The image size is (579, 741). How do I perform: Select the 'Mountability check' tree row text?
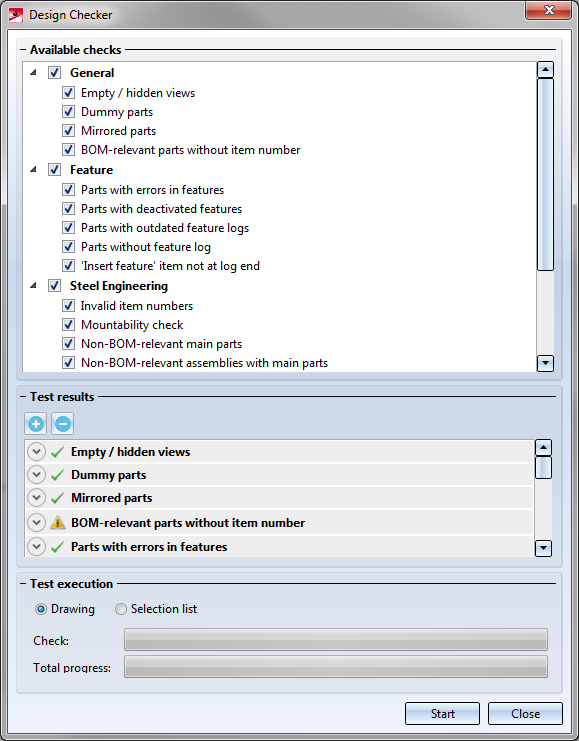pyautogui.click(x=132, y=325)
